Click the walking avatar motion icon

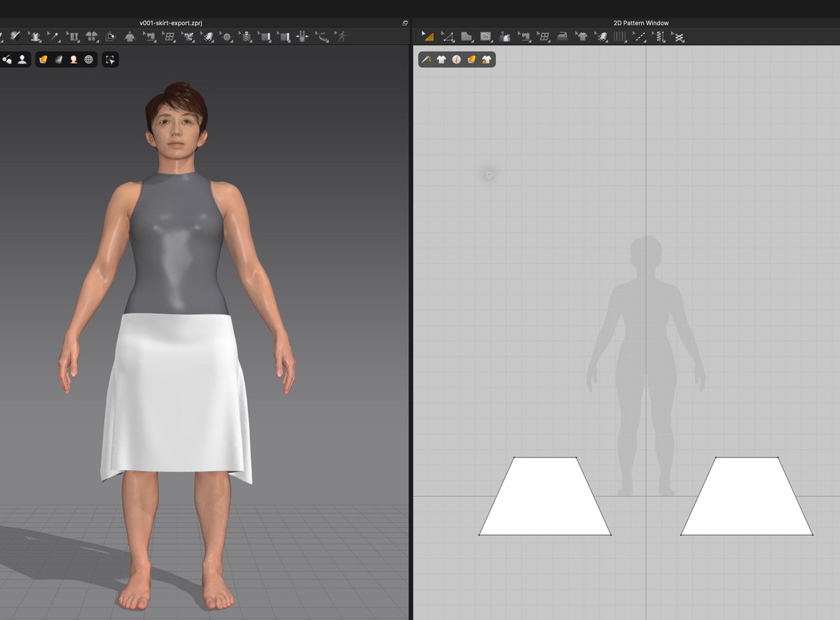point(340,36)
